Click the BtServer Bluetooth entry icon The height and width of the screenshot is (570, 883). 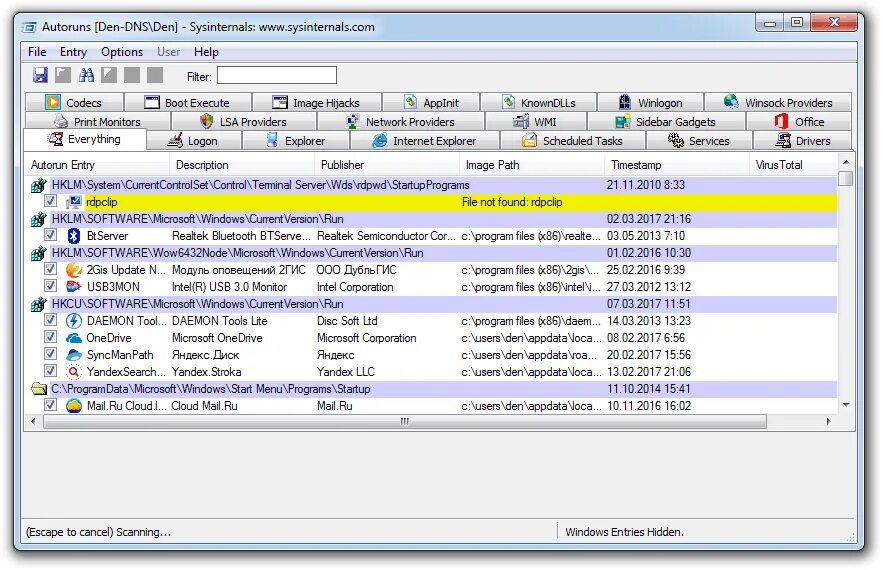click(x=74, y=236)
